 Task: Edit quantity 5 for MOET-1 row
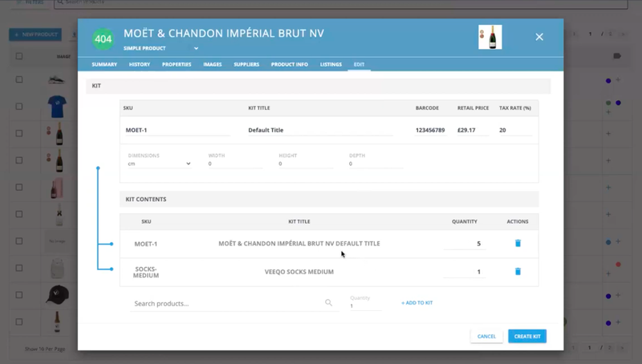465,244
